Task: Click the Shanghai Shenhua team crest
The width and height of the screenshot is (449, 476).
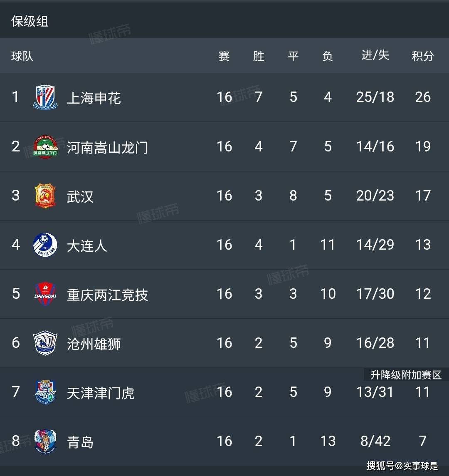Action: point(45,97)
